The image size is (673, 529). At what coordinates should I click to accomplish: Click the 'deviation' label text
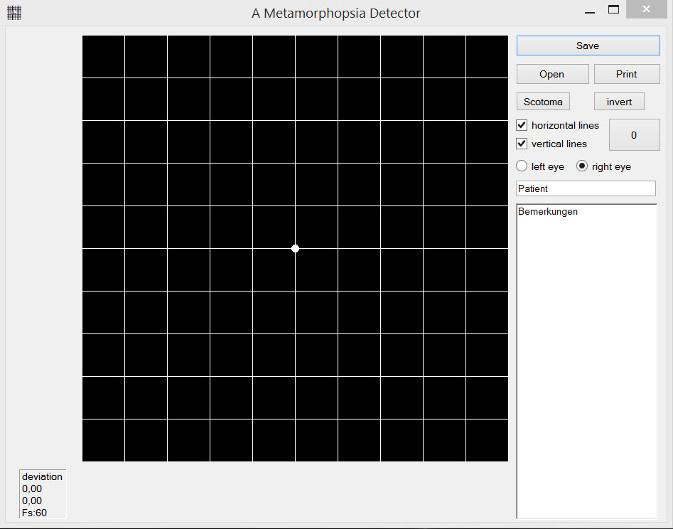pyautogui.click(x=42, y=477)
